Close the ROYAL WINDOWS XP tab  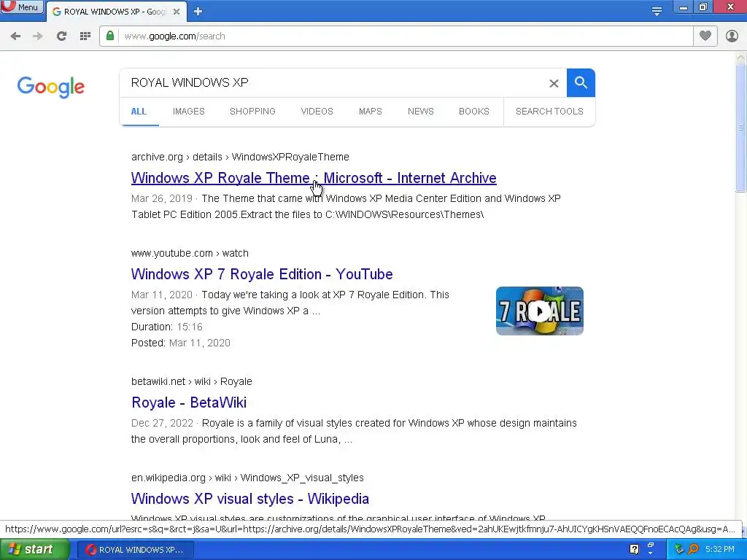[177, 12]
